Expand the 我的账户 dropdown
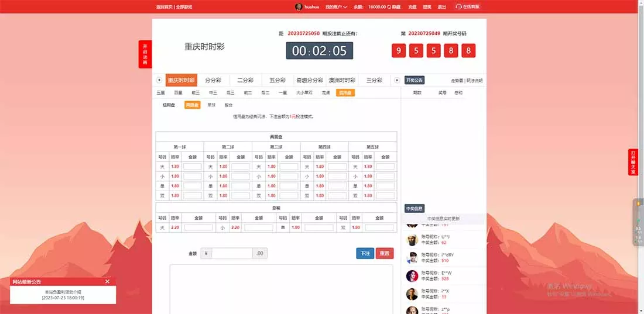Viewport: 644px width, 314px height. tap(336, 7)
